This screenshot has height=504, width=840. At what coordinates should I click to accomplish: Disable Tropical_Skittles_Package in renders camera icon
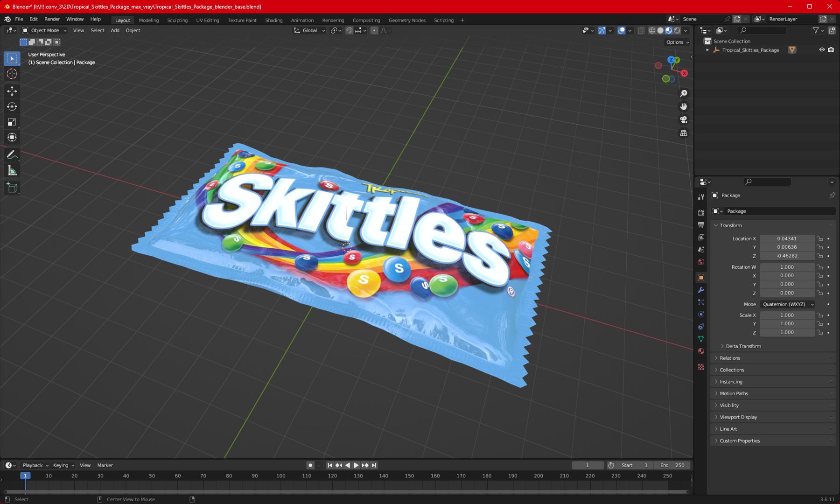[x=831, y=50]
